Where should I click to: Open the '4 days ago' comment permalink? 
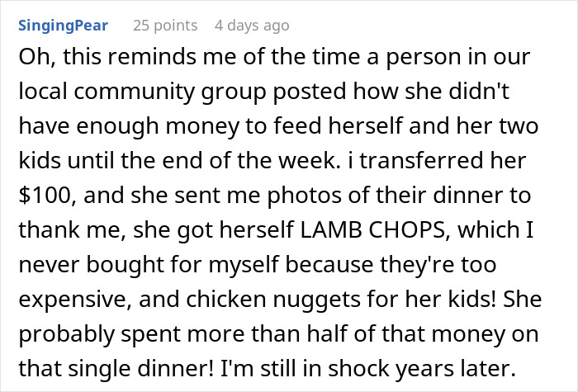pos(252,26)
